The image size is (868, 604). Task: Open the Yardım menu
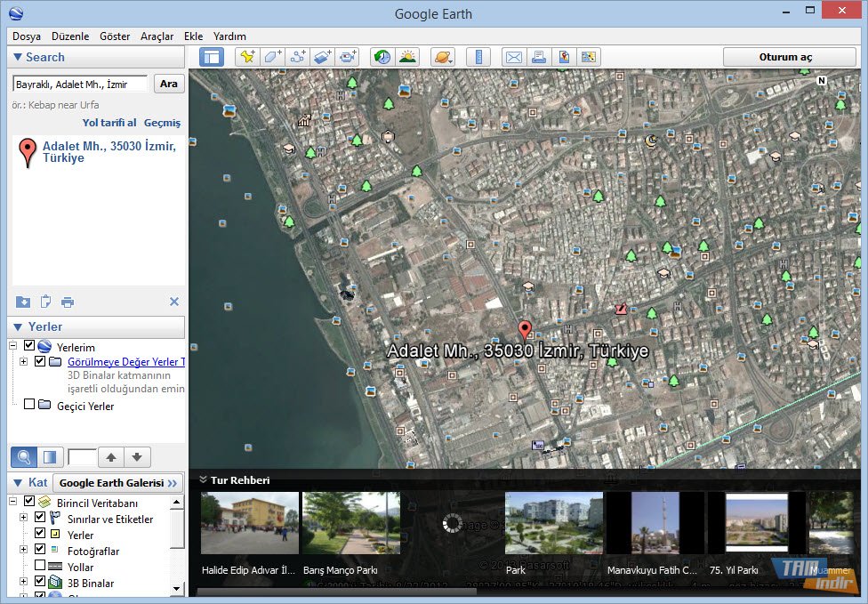pos(229,36)
